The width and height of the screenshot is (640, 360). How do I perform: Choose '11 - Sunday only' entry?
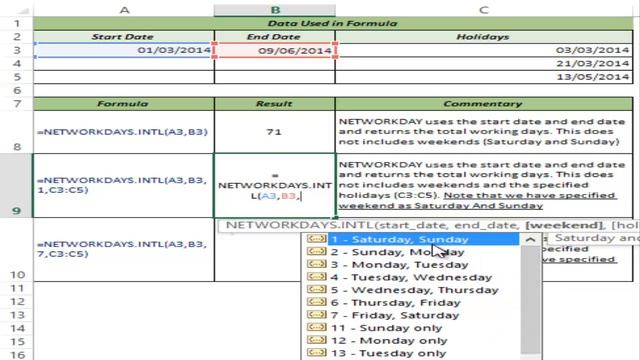tap(386, 328)
